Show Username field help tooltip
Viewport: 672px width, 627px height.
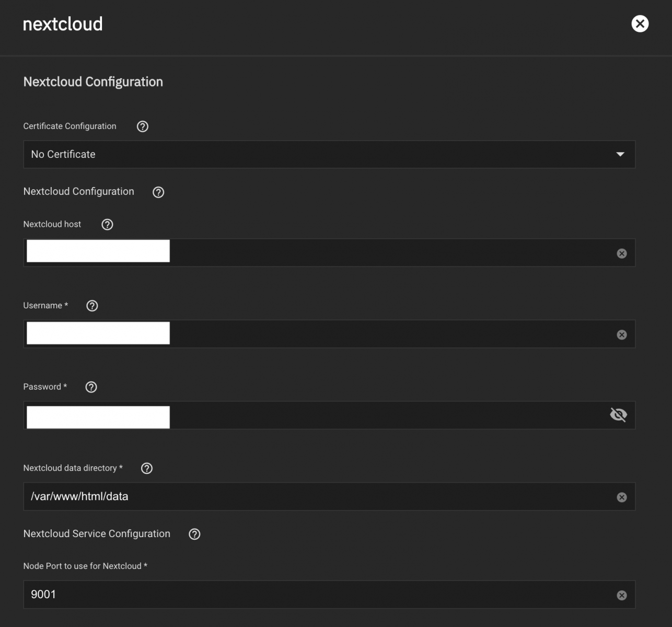[92, 306]
